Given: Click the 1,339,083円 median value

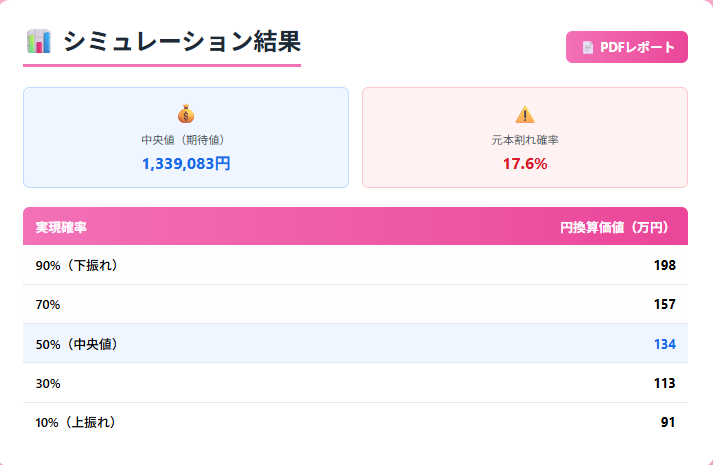Looking at the screenshot, I should click(186, 163).
